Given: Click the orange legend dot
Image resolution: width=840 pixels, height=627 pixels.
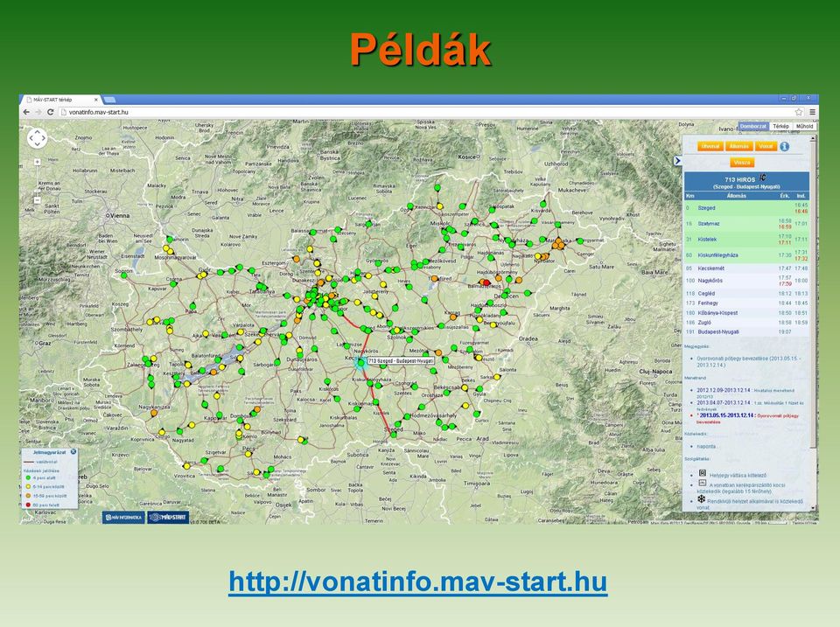Looking at the screenshot, I should click(x=28, y=496).
